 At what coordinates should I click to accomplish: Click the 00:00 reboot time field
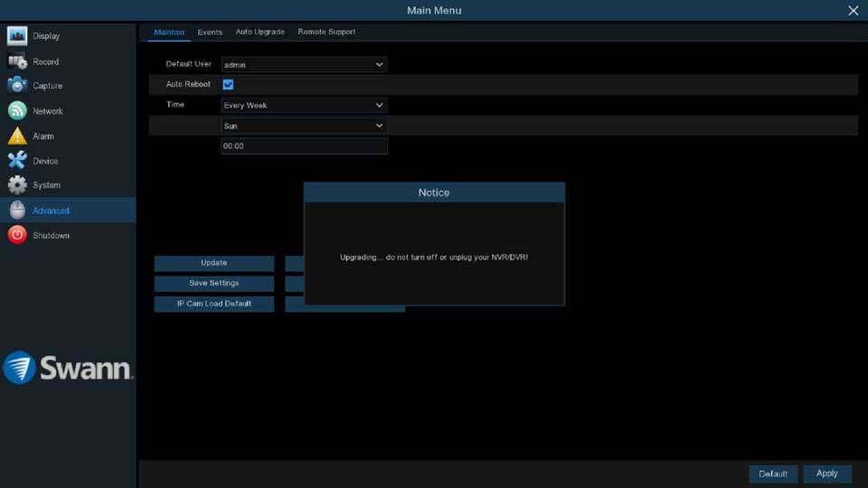point(304,146)
